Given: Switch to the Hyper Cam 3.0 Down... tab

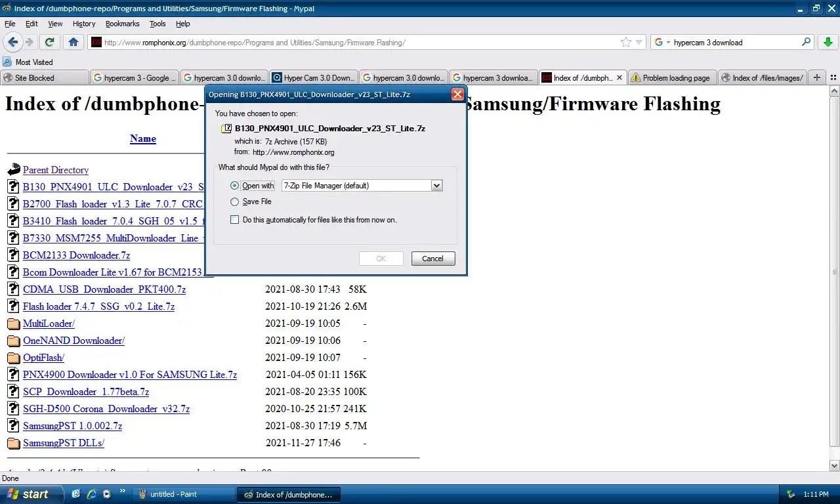Looking at the screenshot, I should pos(313,77).
